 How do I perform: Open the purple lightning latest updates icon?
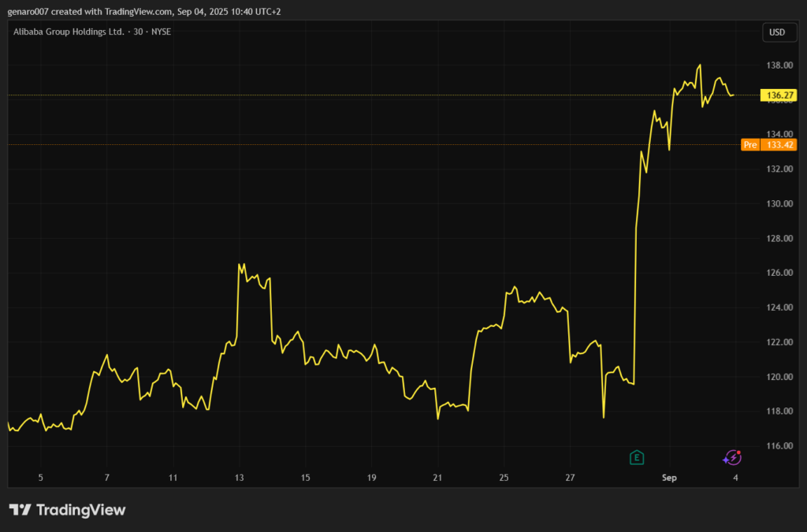[732, 457]
